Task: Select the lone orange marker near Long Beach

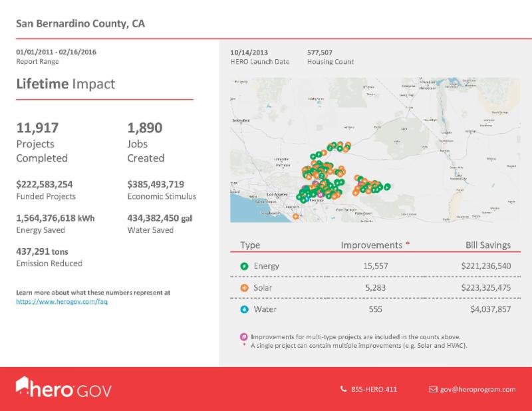Action: point(296,216)
